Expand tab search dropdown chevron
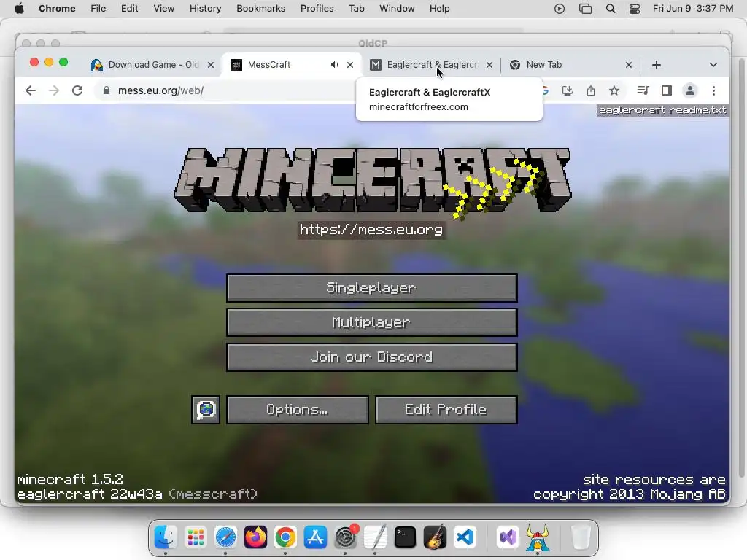The width and height of the screenshot is (747, 560). 713,65
